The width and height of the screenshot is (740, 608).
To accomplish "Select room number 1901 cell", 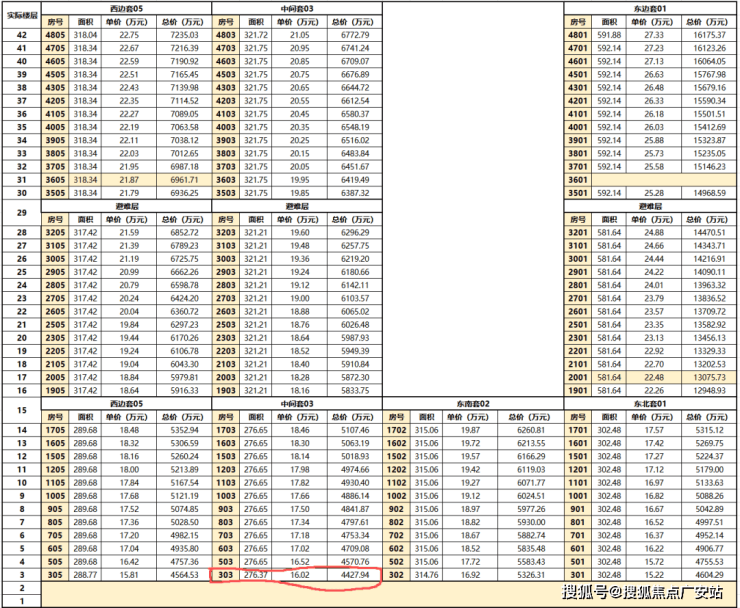I will pyautogui.click(x=578, y=390).
